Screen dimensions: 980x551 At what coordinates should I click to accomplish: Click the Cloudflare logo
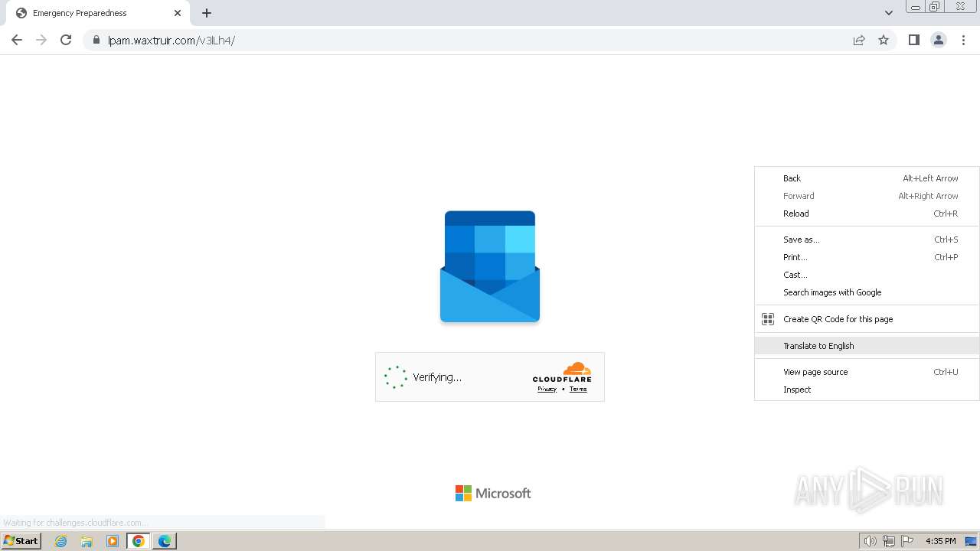coord(562,372)
